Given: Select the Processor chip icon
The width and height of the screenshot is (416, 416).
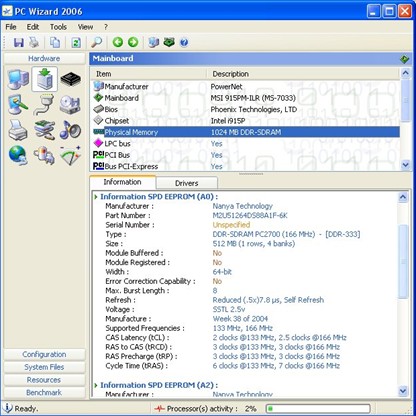Looking at the screenshot, I should point(71,79).
